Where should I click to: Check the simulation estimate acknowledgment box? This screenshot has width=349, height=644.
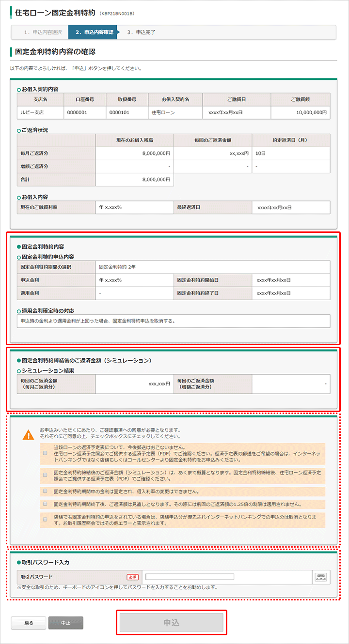coord(45,475)
